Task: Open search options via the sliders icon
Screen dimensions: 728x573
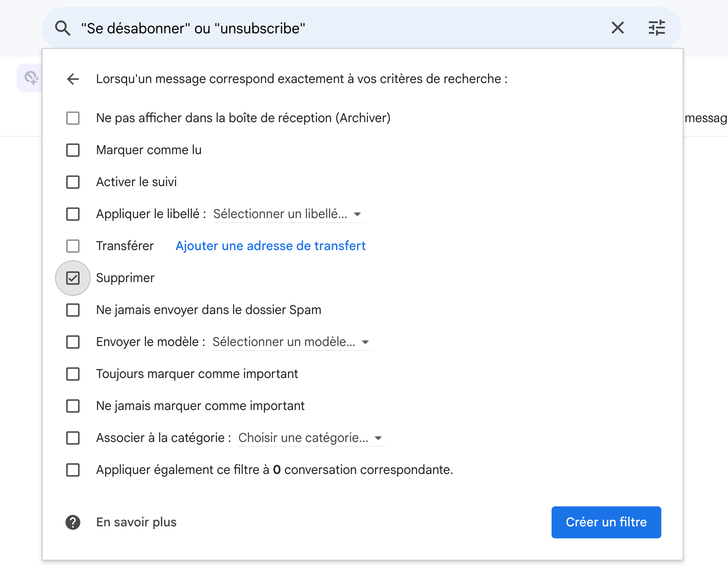Action: click(657, 28)
